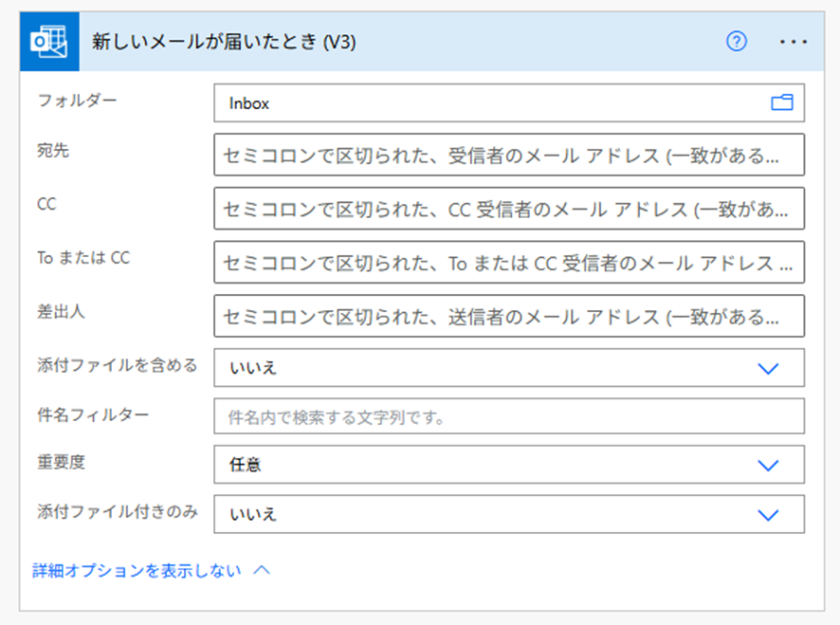Click the chevron arrow in 添付ファイル付きのみ row

[x=768, y=515]
